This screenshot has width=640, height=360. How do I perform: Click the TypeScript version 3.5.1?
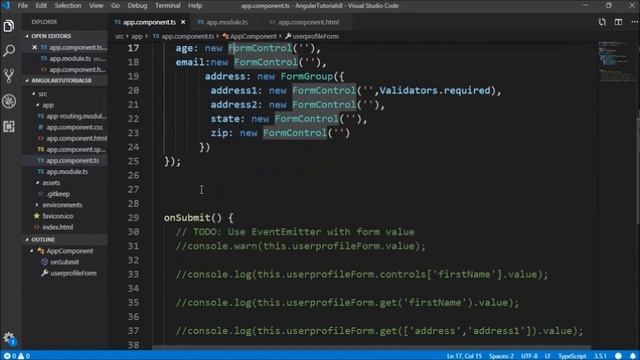(600, 356)
